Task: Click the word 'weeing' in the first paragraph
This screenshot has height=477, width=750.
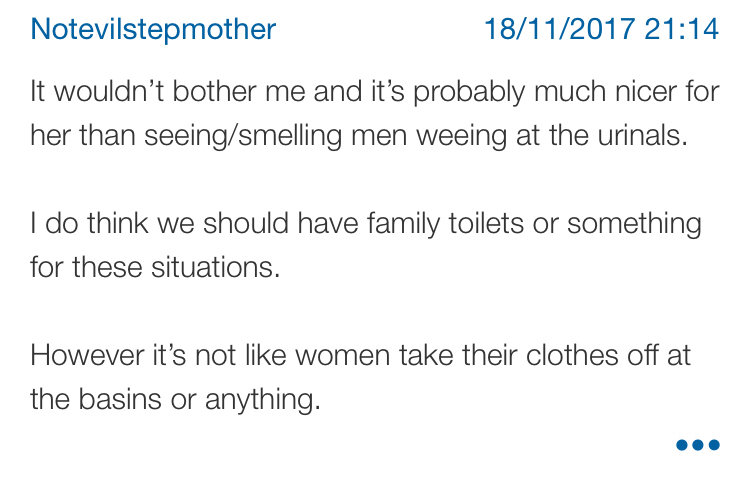Action: coord(461,136)
